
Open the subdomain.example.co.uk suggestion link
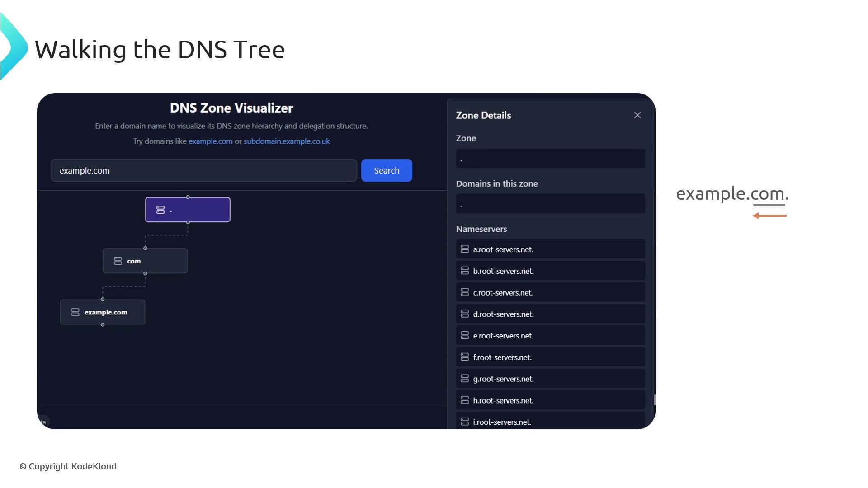(287, 141)
